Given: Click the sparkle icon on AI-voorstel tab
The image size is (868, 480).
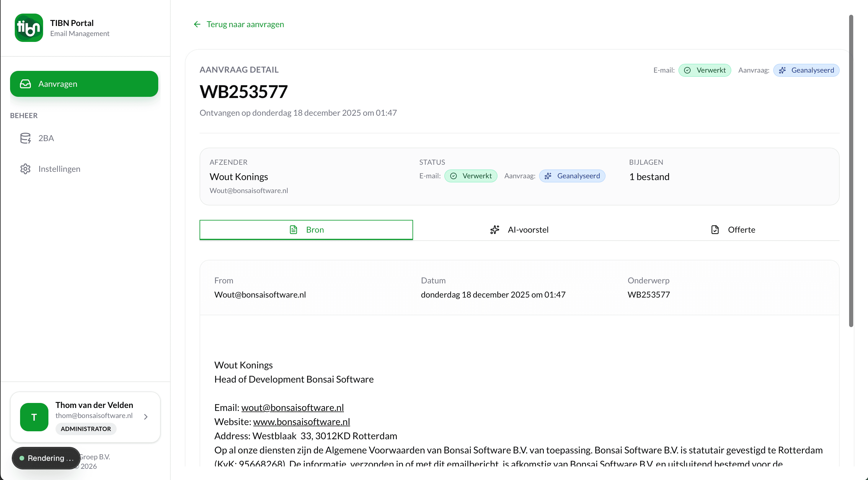Looking at the screenshot, I should (494, 230).
